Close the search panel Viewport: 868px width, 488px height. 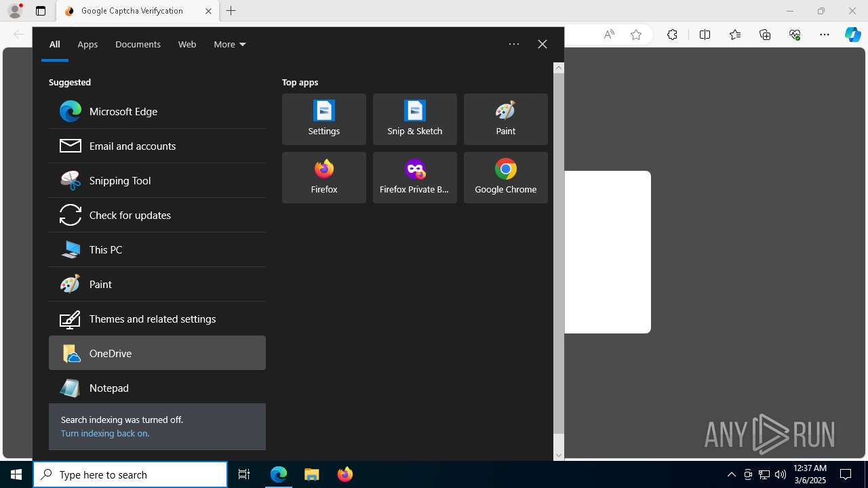(x=542, y=44)
